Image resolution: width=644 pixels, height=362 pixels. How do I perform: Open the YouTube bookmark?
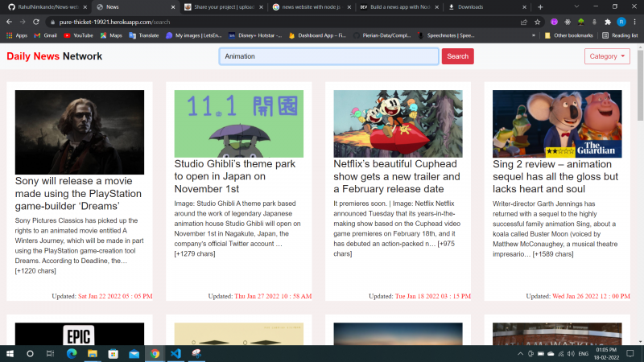pyautogui.click(x=78, y=35)
